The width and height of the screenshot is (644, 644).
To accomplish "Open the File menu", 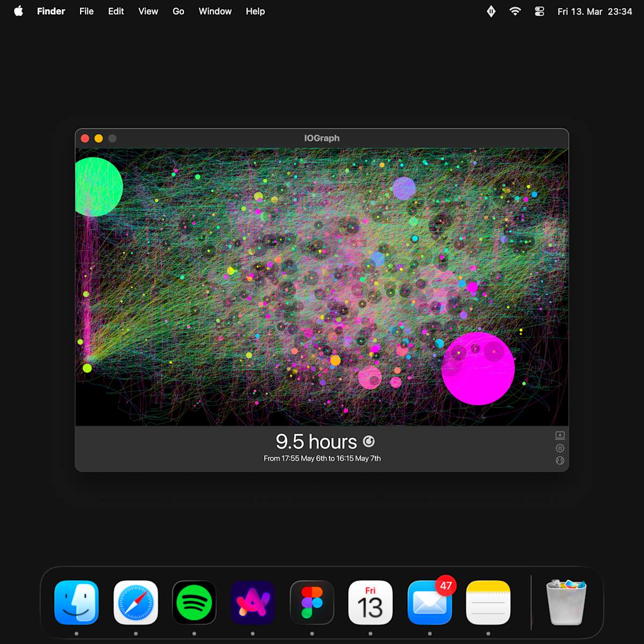I will (x=86, y=11).
